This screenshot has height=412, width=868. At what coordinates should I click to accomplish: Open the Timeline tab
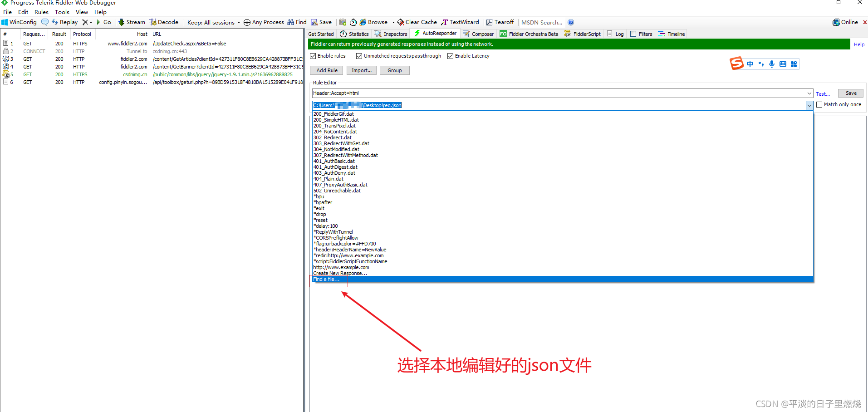pyautogui.click(x=672, y=34)
